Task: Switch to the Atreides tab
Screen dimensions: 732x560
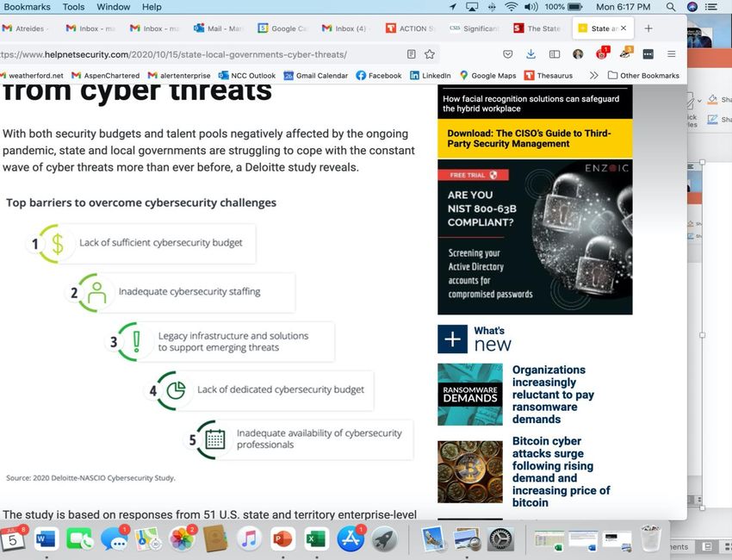Action: click(24, 28)
